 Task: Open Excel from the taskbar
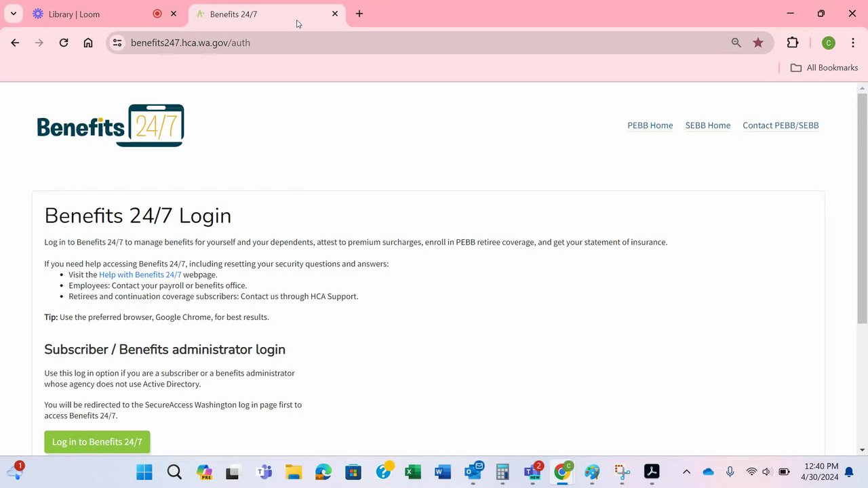coord(413,472)
